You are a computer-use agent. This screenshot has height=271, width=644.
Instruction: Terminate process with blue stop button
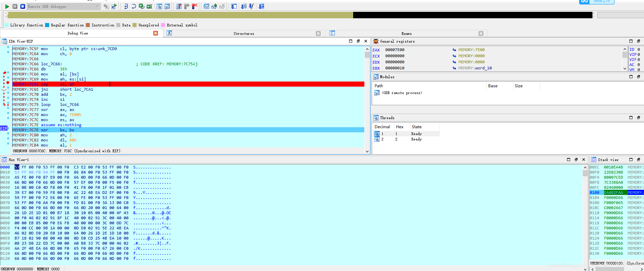click(22, 6)
